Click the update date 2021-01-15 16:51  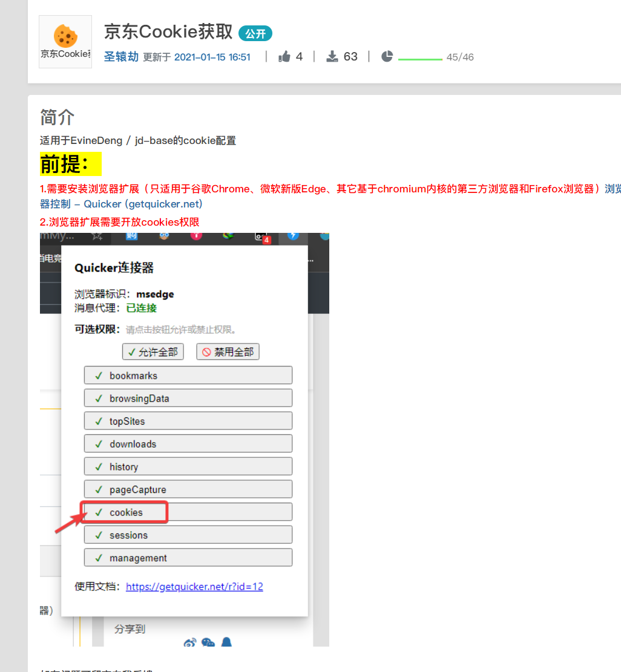(x=212, y=57)
